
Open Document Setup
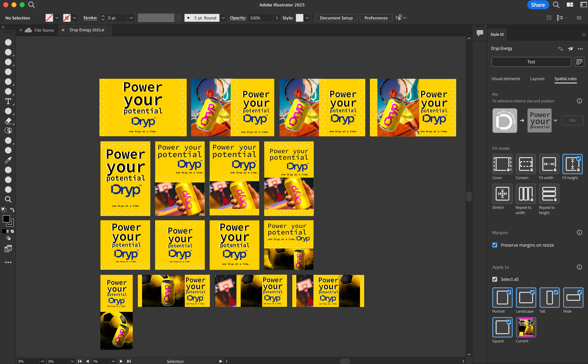336,18
